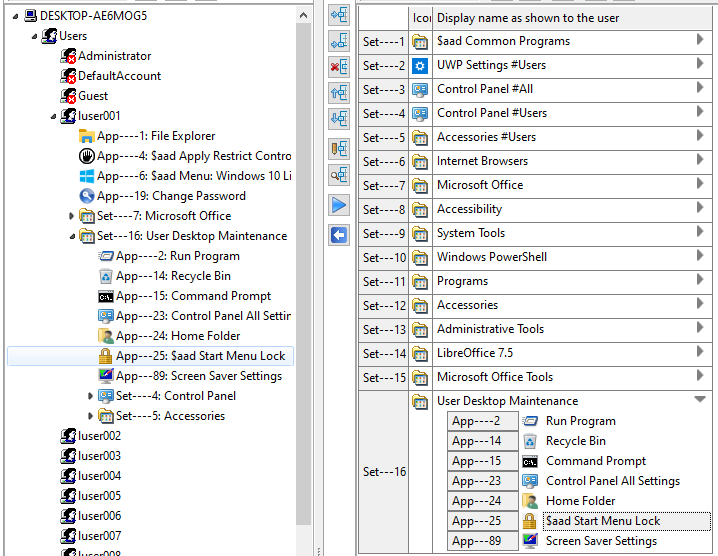Viewport: 718px width, 556px height.
Task: Select the Administrator user in tree
Action: pos(114,56)
